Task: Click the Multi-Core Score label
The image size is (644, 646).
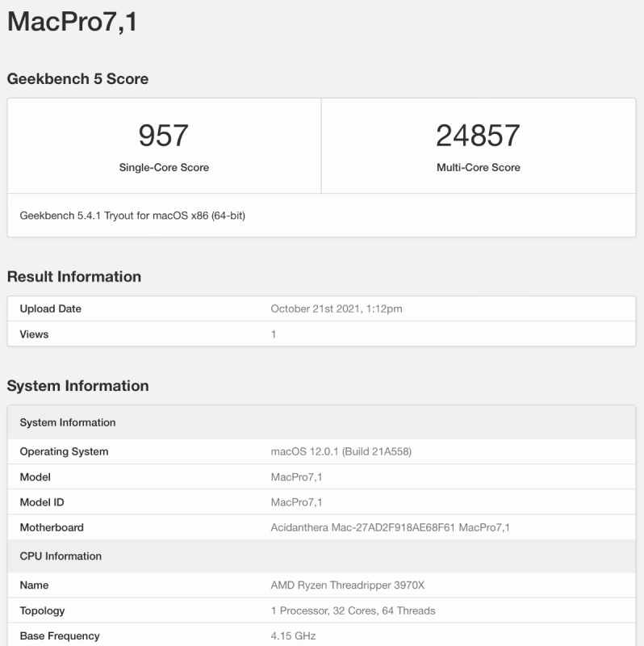Action: (479, 167)
